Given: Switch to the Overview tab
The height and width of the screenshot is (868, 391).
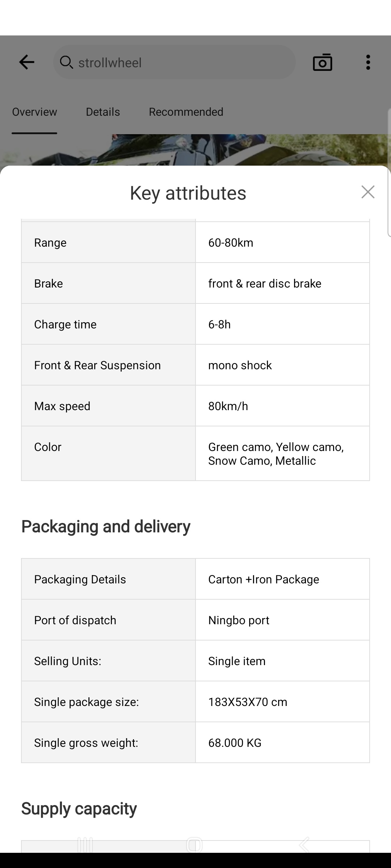Looking at the screenshot, I should (34, 112).
